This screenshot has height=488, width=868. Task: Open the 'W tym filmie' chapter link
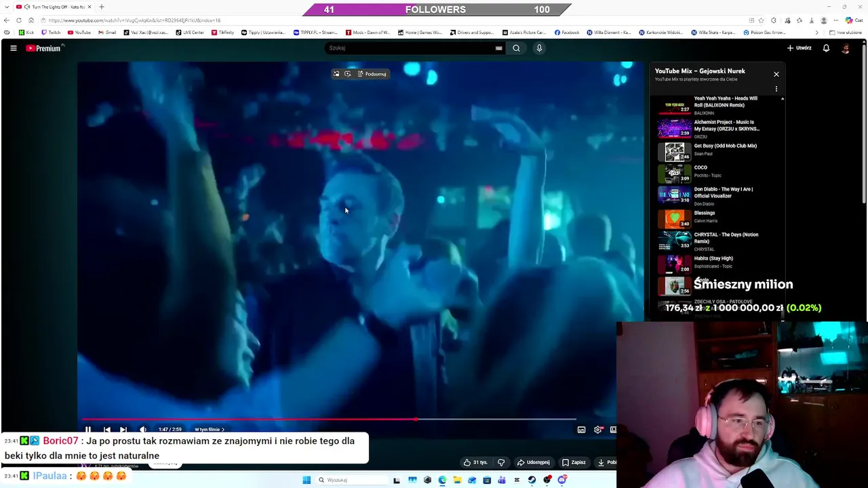click(x=209, y=430)
